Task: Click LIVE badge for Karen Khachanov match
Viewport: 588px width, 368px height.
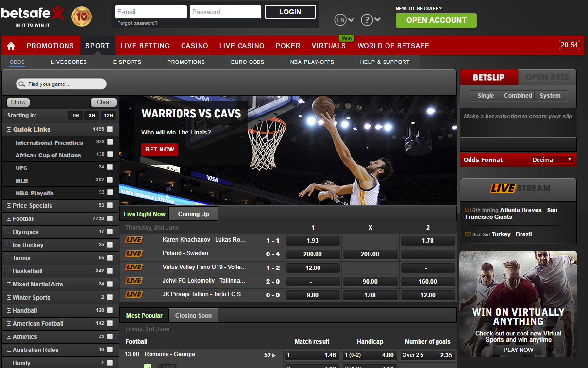Action: (134, 240)
